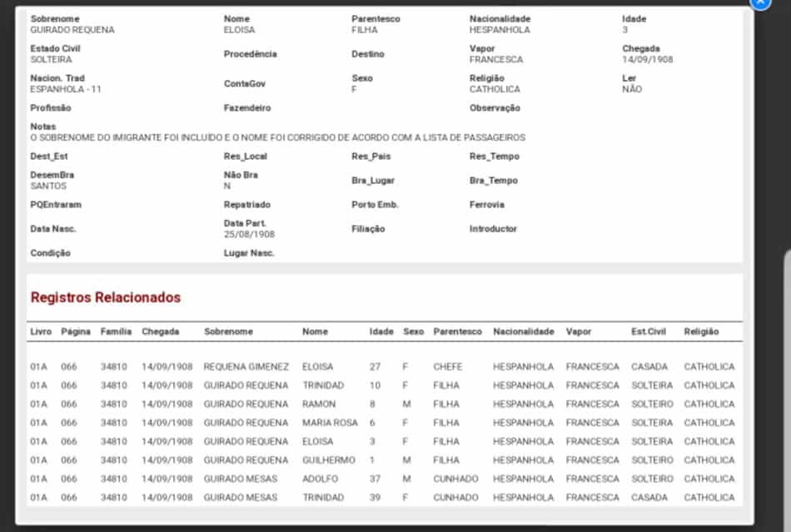Click the SANTOS disembarkation value
The height and width of the screenshot is (532, 791).
tap(48, 186)
